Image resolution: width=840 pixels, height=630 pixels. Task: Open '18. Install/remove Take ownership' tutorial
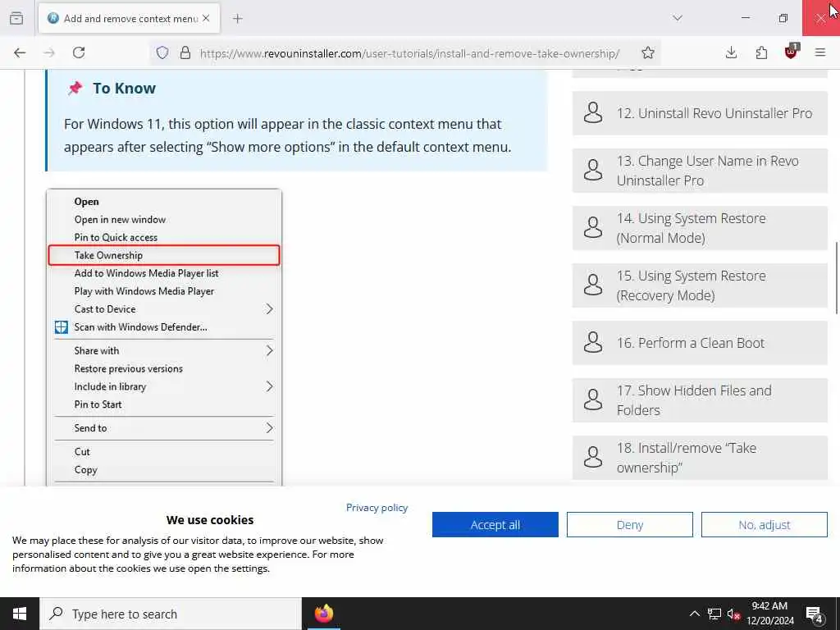tap(700, 458)
